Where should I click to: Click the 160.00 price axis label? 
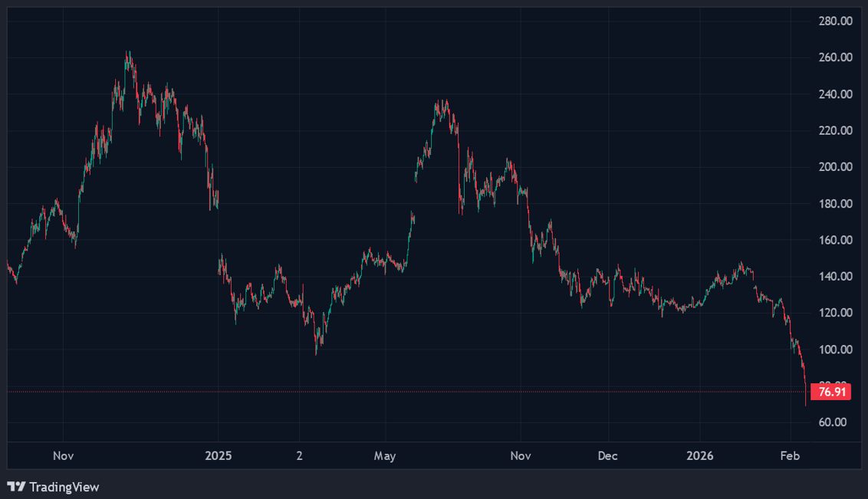[x=836, y=240]
